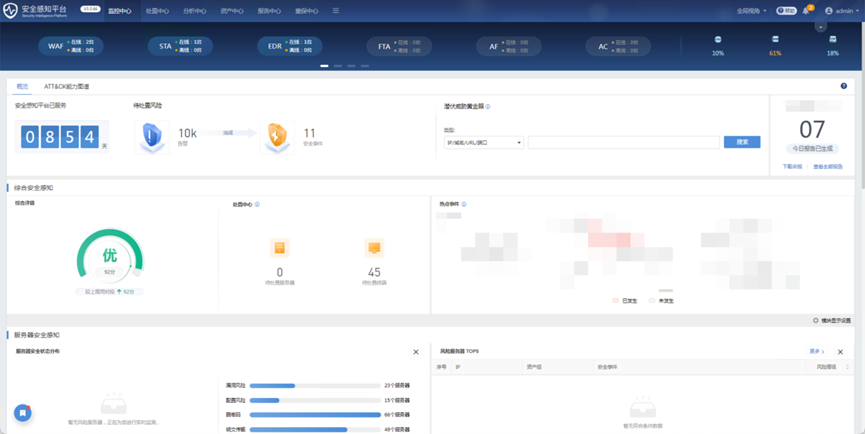Click progress bar showing 66个服务器
This screenshot has width=865, height=434.
tap(315, 414)
